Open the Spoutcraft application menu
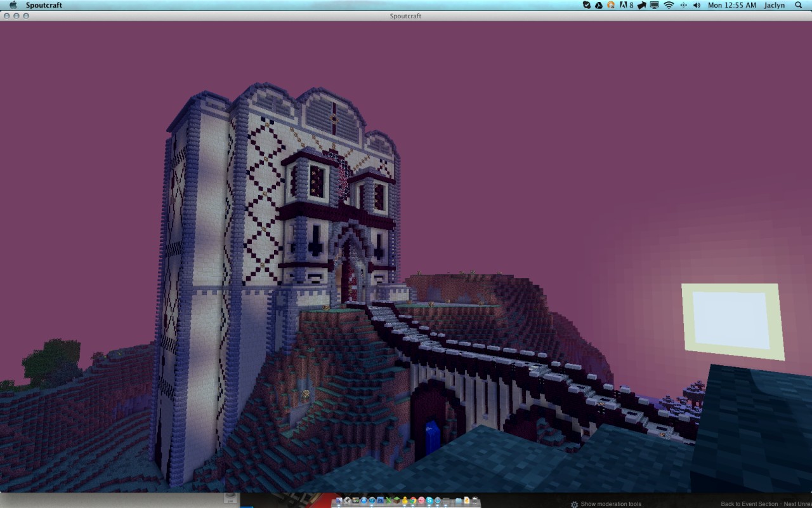 44,5
